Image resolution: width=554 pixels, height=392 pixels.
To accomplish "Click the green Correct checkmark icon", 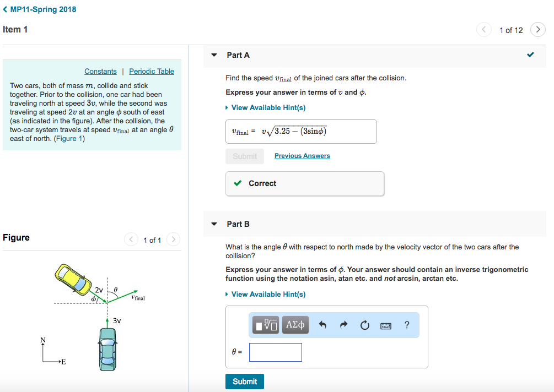I will [x=238, y=183].
